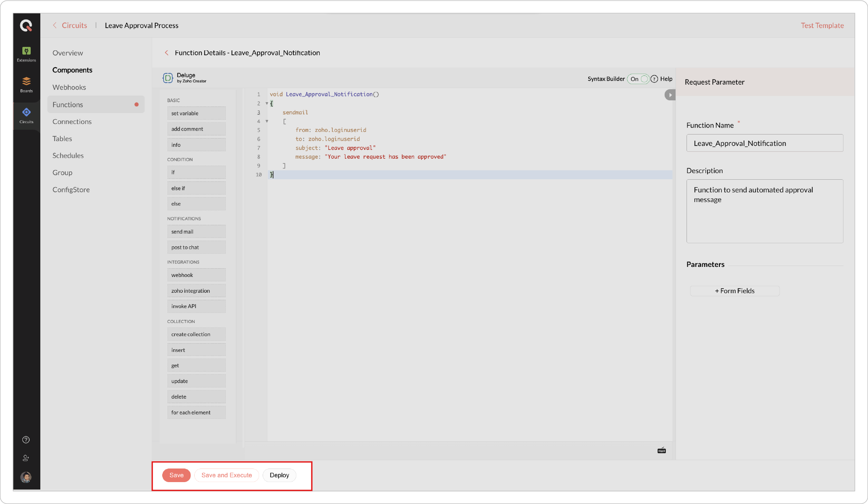Viewport: 868px width, 504px height.
Task: Add the send mail snippet
Action: (x=196, y=232)
